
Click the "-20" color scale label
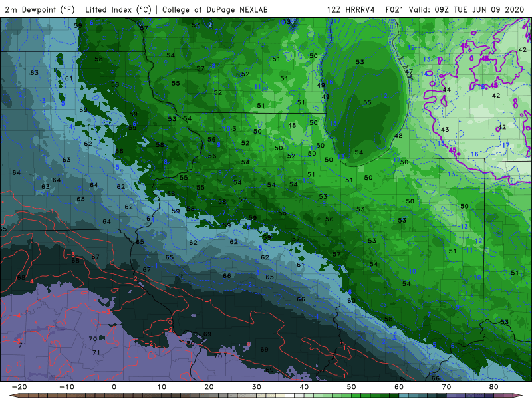click(x=19, y=387)
